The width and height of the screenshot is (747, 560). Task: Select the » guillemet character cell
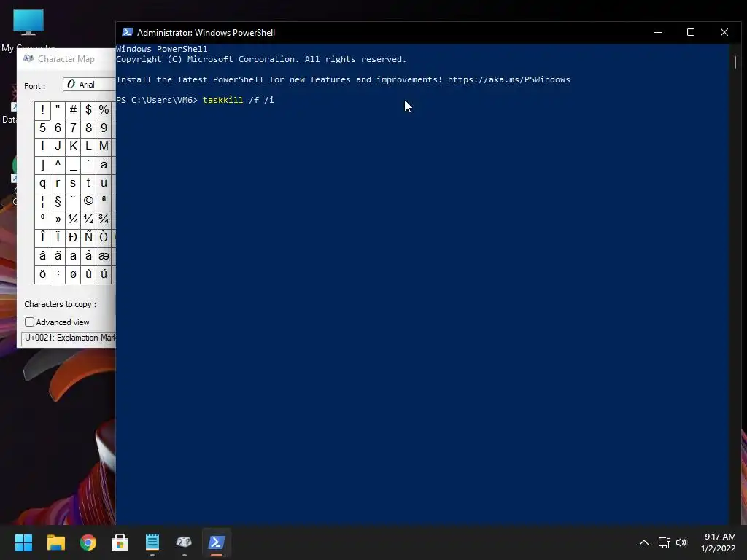click(x=58, y=219)
